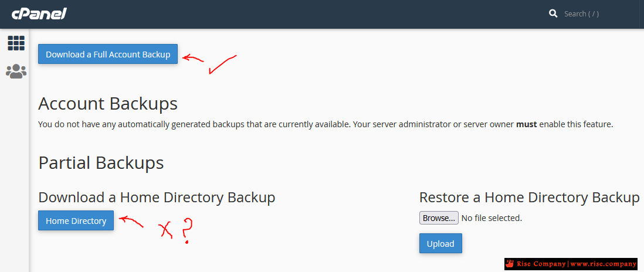Click the Partial Backups heading
644x272 pixels.
pos(101,163)
